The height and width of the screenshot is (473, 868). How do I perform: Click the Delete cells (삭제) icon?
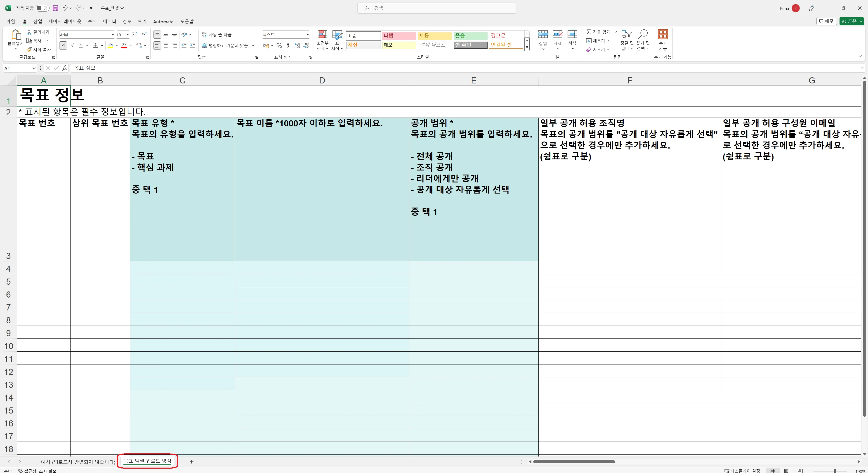click(558, 34)
